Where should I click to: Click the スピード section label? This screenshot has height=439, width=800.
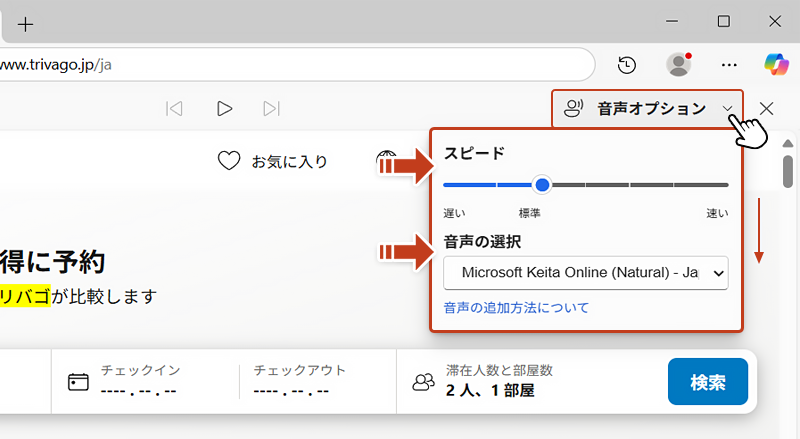474,153
